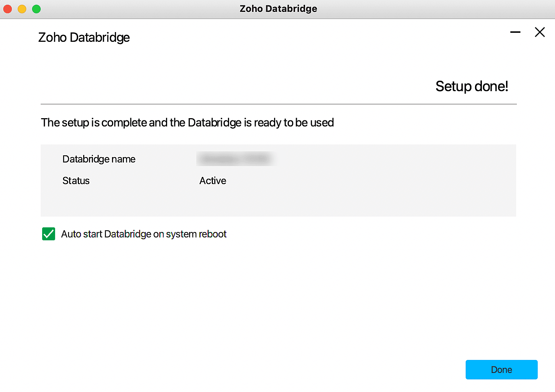
Task: Click the green macOS zoom button
Action: (36, 9)
